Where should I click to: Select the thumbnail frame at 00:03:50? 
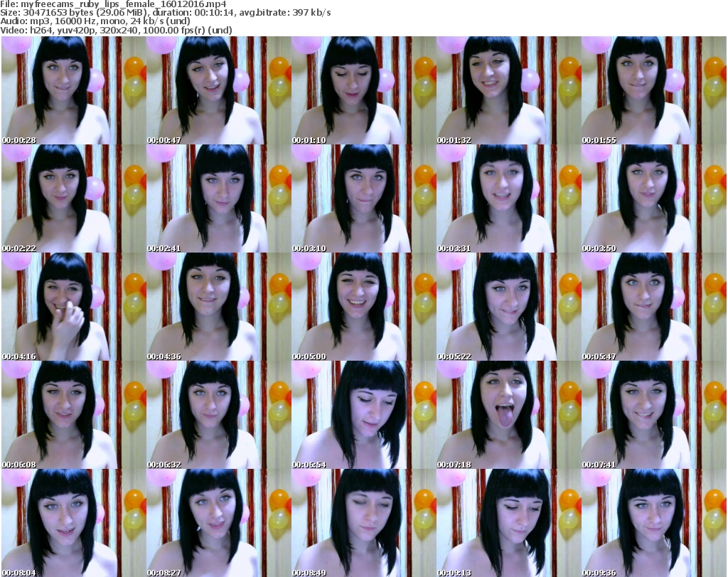coord(654,198)
